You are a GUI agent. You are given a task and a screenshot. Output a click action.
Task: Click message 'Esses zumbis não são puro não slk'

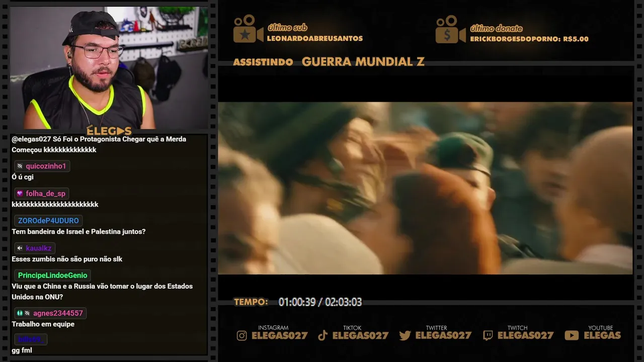coord(67,259)
